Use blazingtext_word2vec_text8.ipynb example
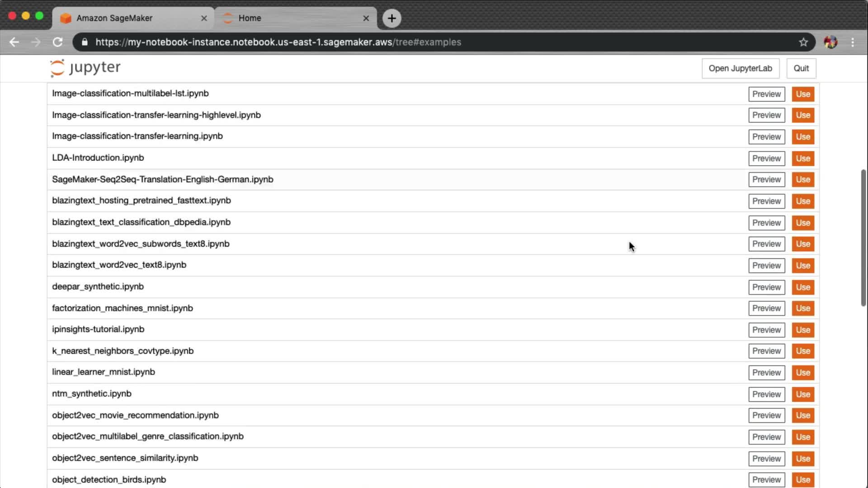Screen dimensions: 868x488 coord(802,266)
